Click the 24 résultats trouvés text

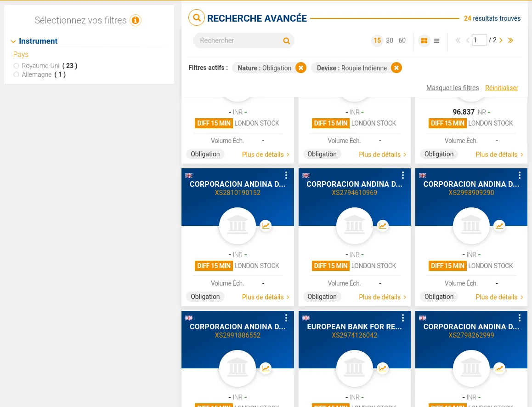492,18
